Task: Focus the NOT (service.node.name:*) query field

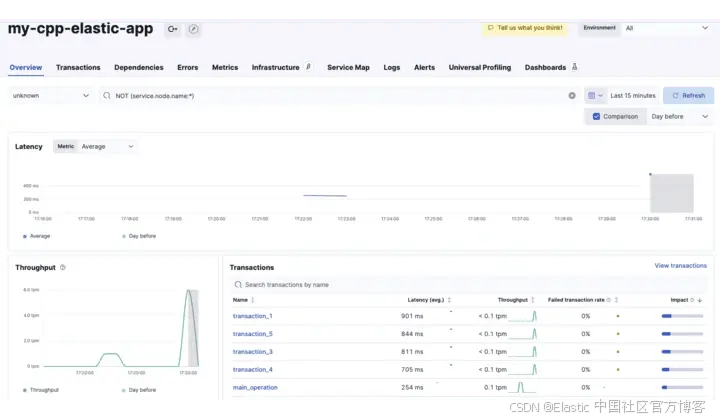Action: pos(339,95)
